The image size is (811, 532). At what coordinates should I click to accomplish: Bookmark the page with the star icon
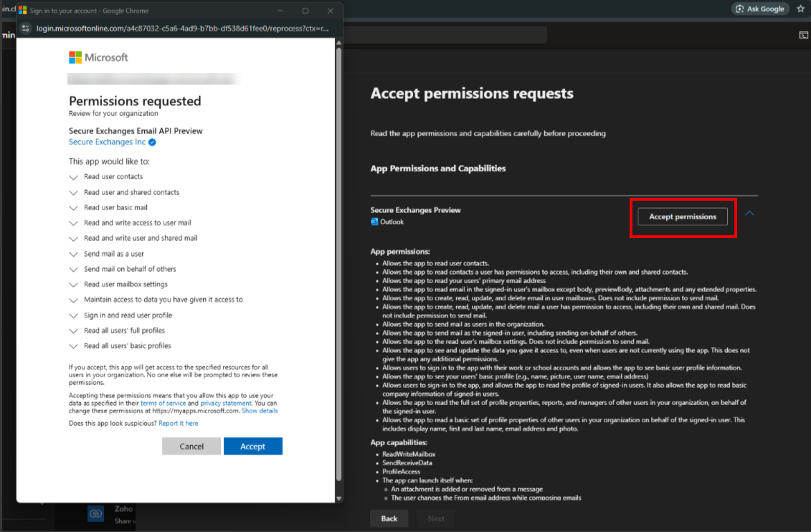pos(801,9)
